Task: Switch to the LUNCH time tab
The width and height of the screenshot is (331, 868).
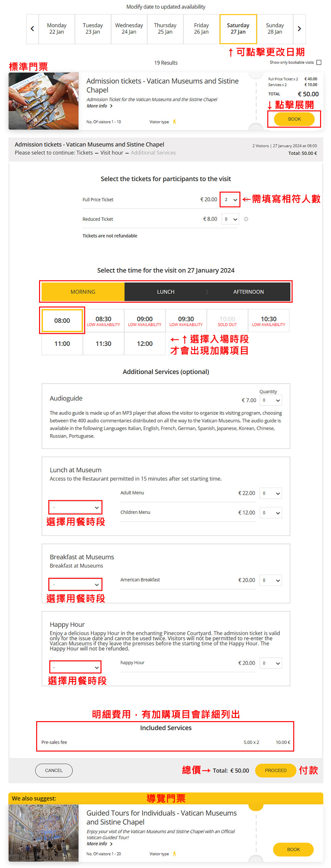Action: (166, 292)
